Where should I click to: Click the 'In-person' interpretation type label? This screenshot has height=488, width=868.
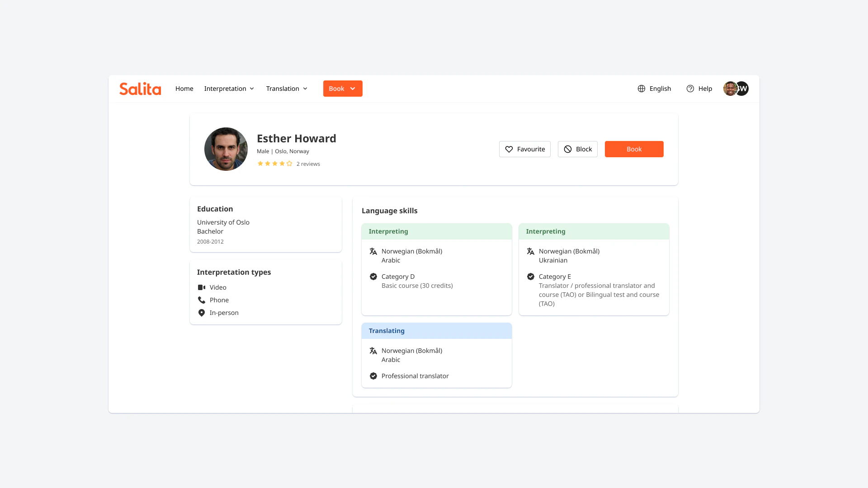tap(224, 313)
